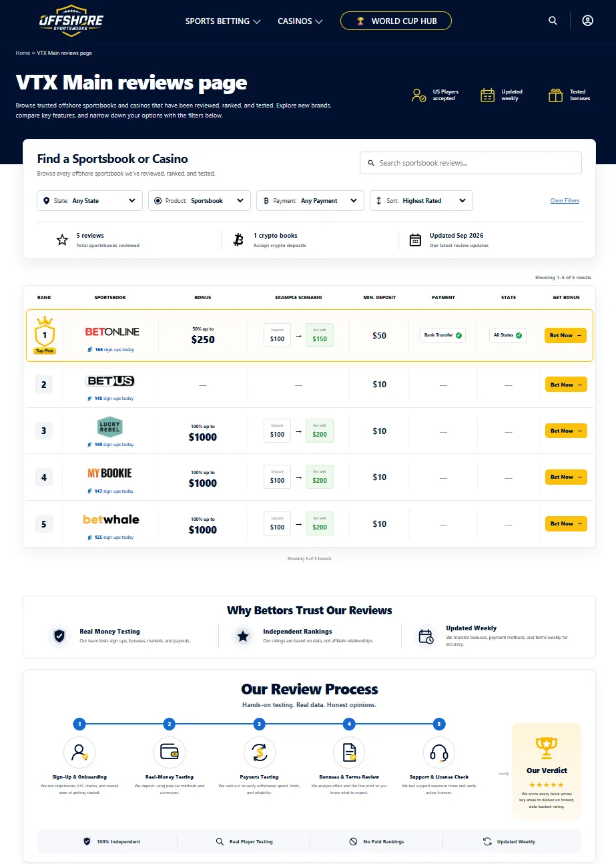Click Bet Now for betwhale

click(566, 523)
